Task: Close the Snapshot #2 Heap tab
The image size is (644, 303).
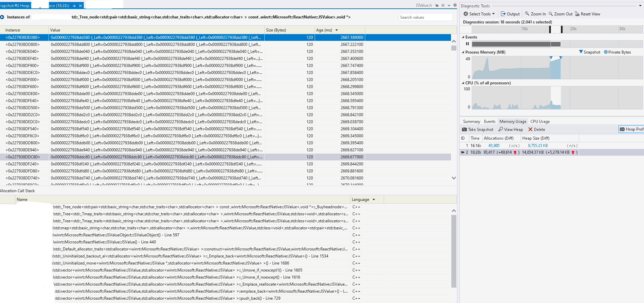Action: tap(80, 6)
